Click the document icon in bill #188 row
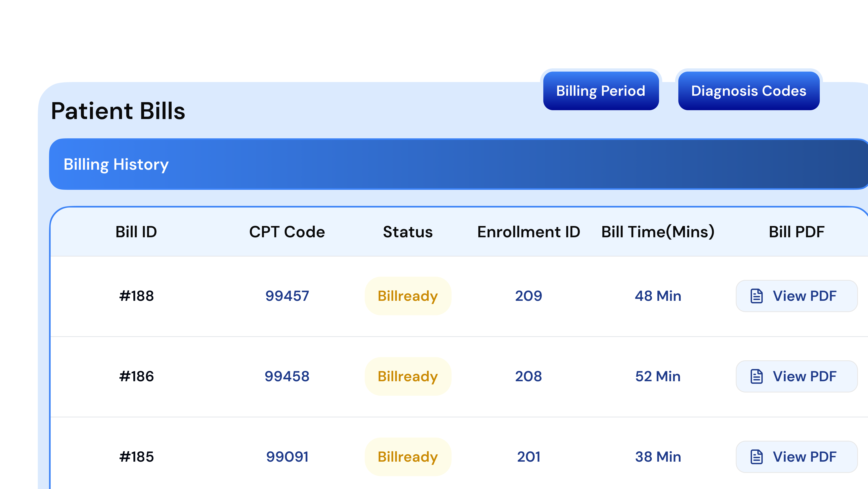 point(756,296)
